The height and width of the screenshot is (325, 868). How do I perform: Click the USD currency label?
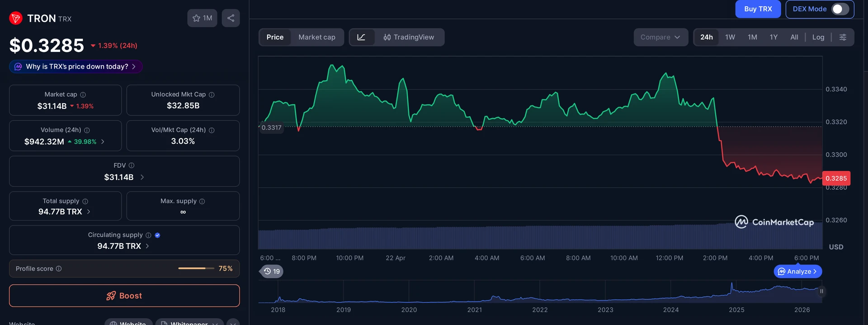click(836, 247)
